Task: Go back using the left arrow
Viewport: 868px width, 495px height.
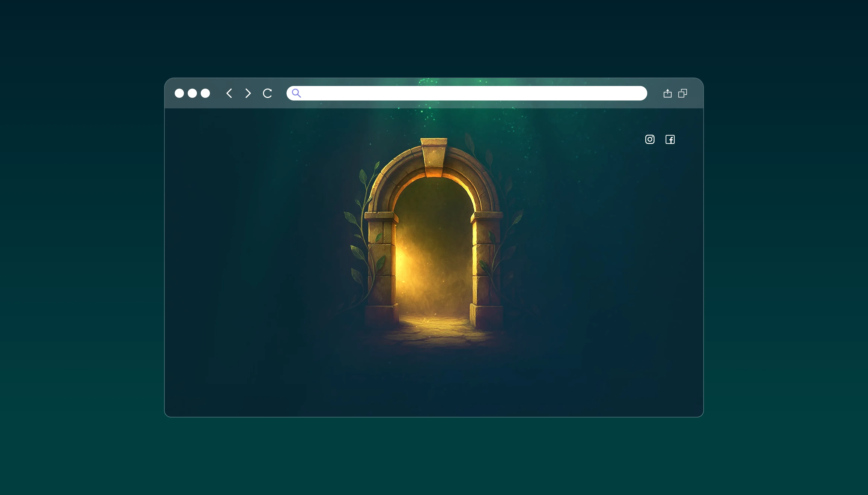Action: (229, 93)
